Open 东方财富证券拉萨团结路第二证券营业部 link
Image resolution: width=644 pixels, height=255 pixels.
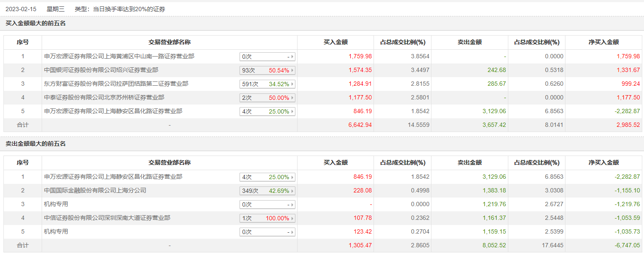pos(116,84)
